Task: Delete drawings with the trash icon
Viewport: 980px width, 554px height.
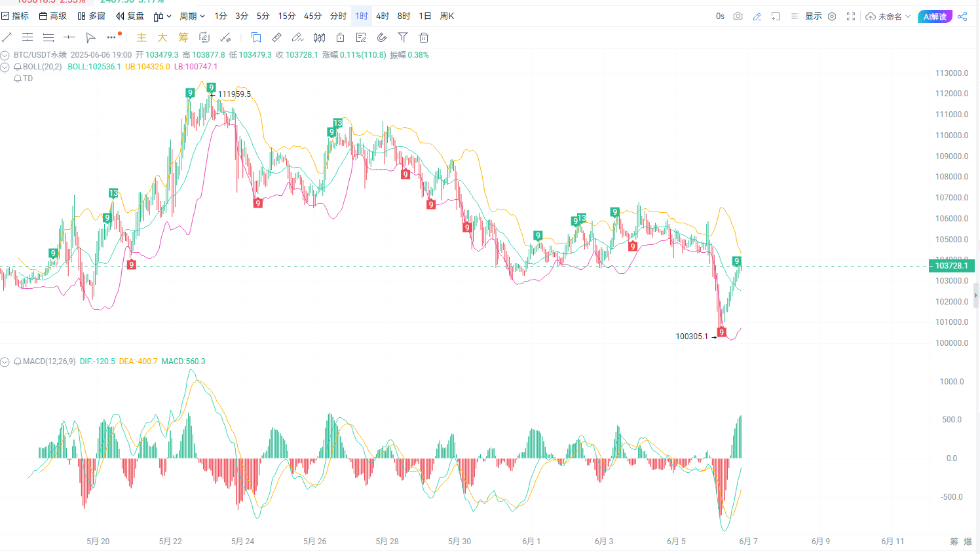Action: (x=424, y=37)
